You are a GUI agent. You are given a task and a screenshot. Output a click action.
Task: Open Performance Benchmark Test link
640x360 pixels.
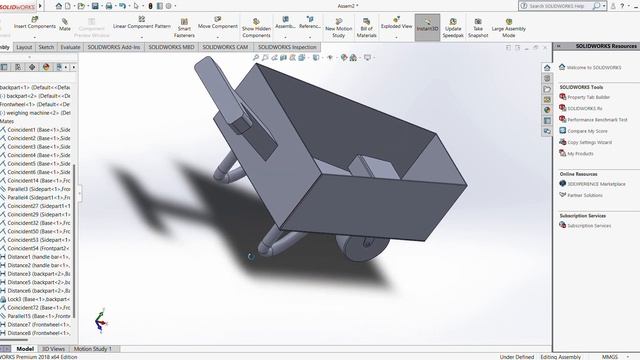tap(597, 120)
